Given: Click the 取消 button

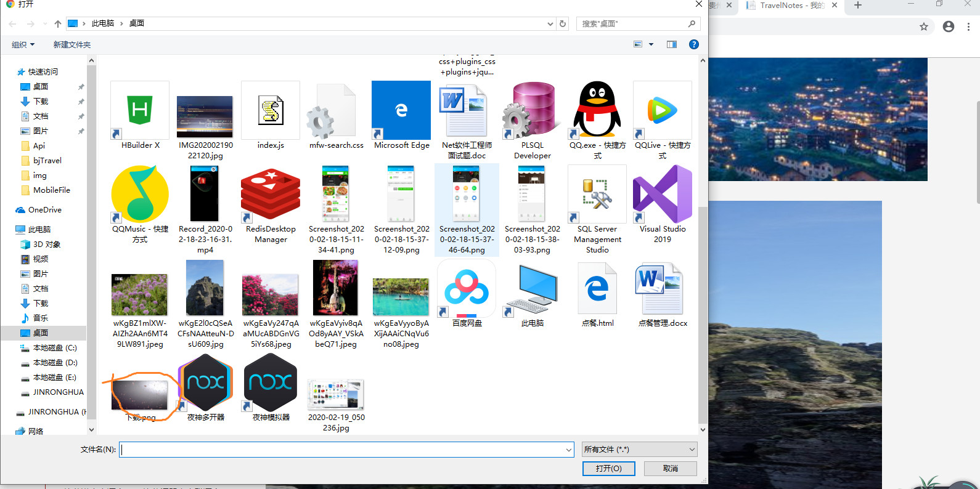Looking at the screenshot, I should click(671, 469).
